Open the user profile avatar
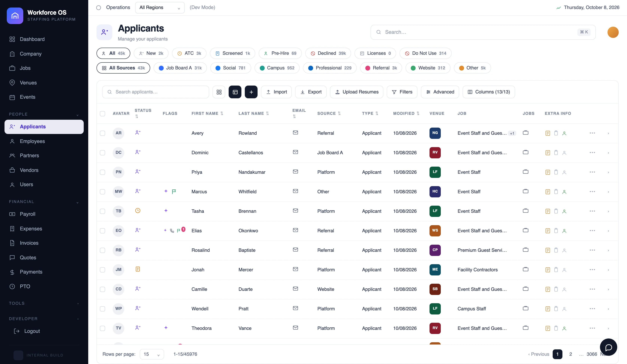This screenshot has height=364, width=627. (x=613, y=32)
